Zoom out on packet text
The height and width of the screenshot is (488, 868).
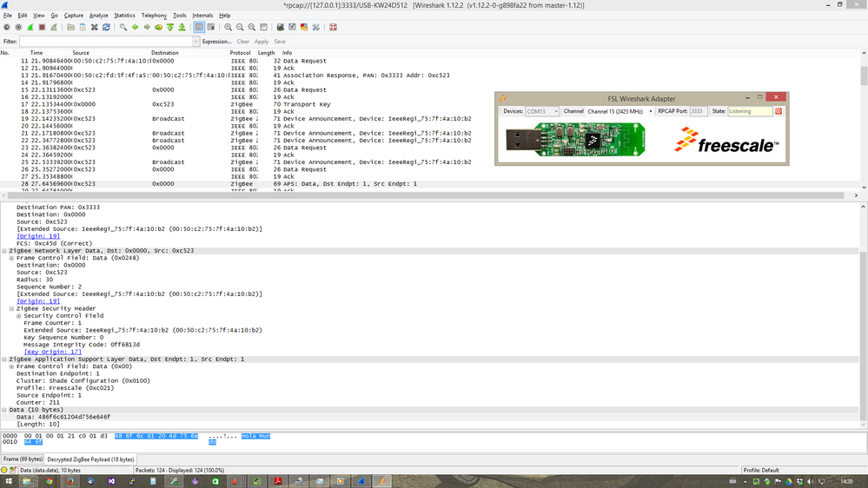(240, 27)
